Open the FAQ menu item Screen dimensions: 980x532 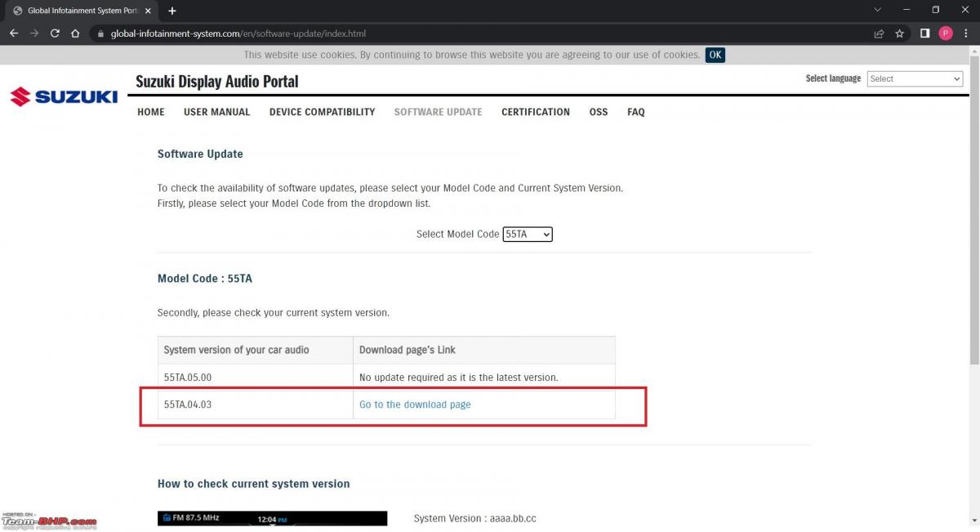[x=636, y=112]
